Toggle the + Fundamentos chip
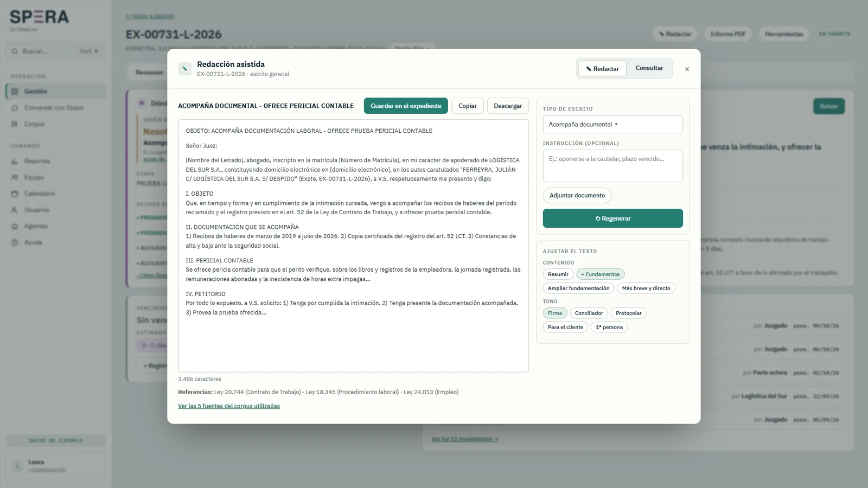Image resolution: width=868 pixels, height=488 pixels. click(601, 274)
